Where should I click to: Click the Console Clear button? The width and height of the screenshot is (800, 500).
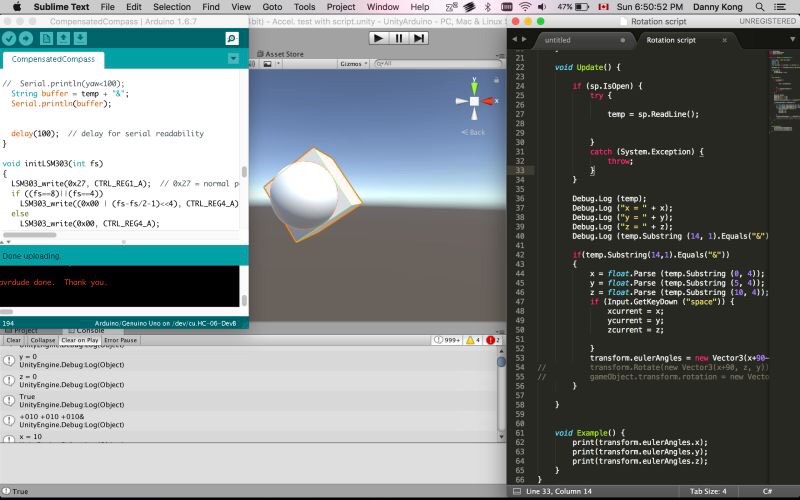[x=14, y=340]
